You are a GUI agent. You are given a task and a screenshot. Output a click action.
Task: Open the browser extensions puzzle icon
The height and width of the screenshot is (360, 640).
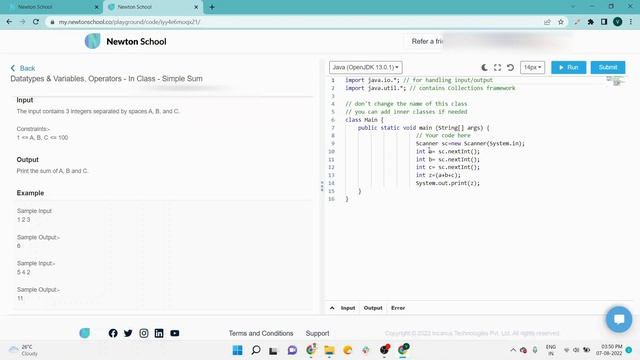click(591, 22)
